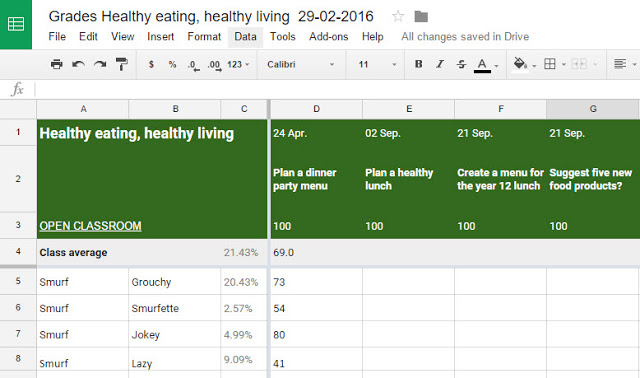Click All changes saved in Drive status
Screen dimensions: 640x378
click(x=465, y=37)
